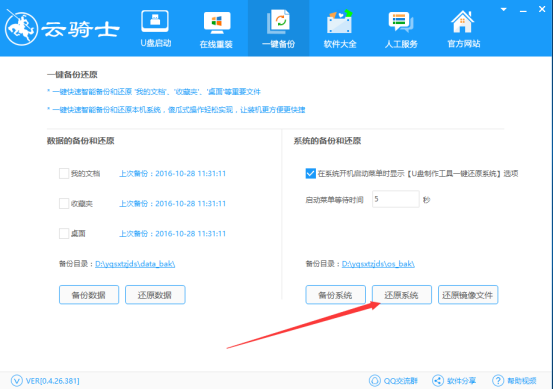
Task: Click the 帮助视频 text link
Action: tap(522, 381)
